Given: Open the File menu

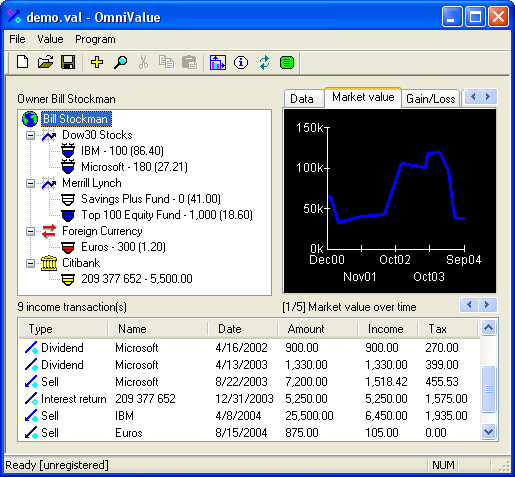Looking at the screenshot, I should coord(17,39).
